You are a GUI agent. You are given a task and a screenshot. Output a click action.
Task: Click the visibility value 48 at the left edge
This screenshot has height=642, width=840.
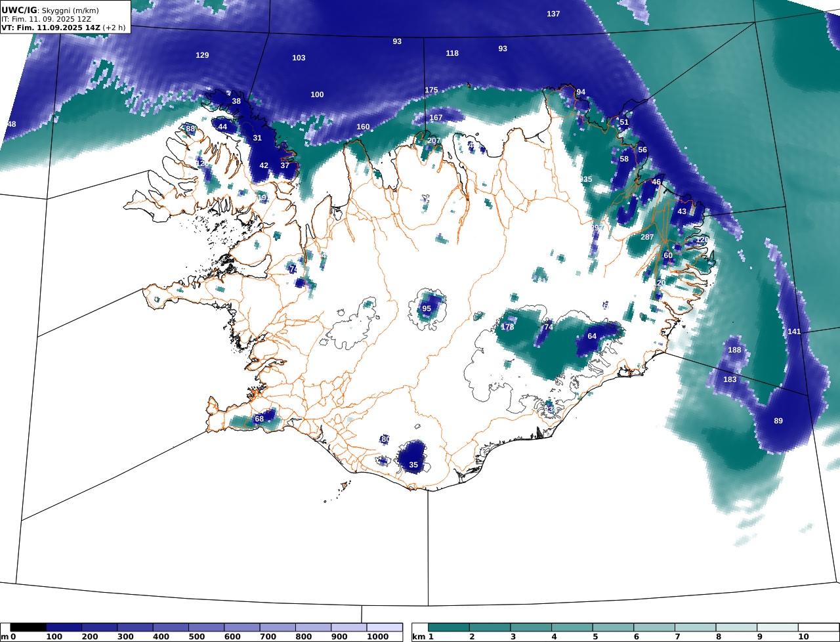11,124
